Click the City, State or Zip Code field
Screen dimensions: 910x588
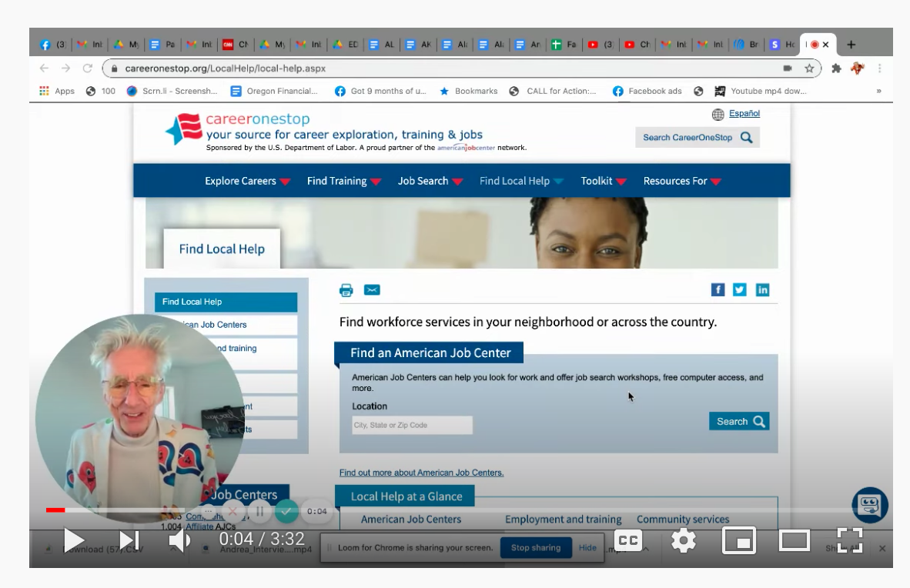pos(412,425)
